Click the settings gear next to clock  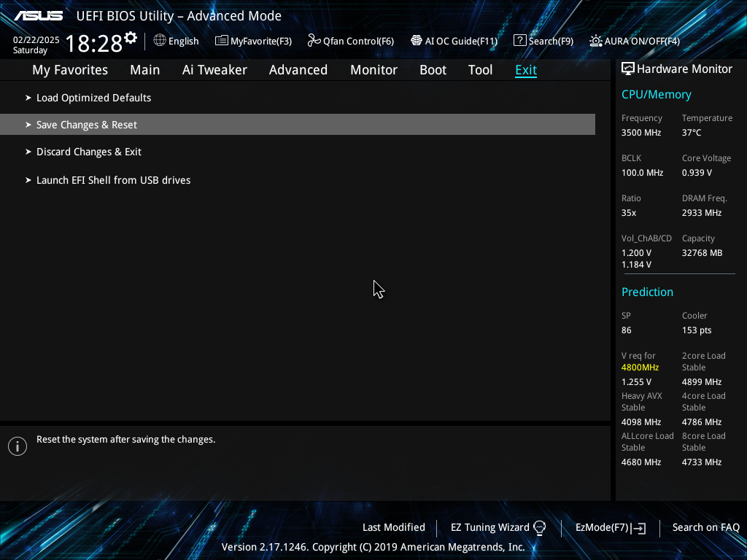click(x=131, y=37)
